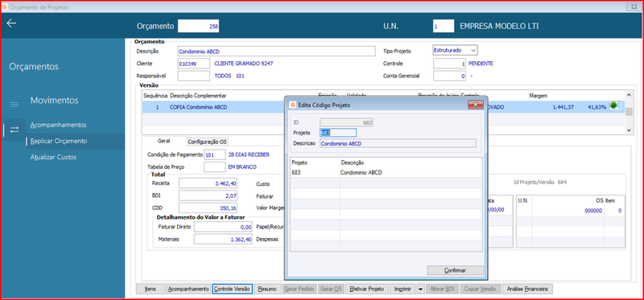
Task: Click the Confirmar button
Action: click(455, 270)
